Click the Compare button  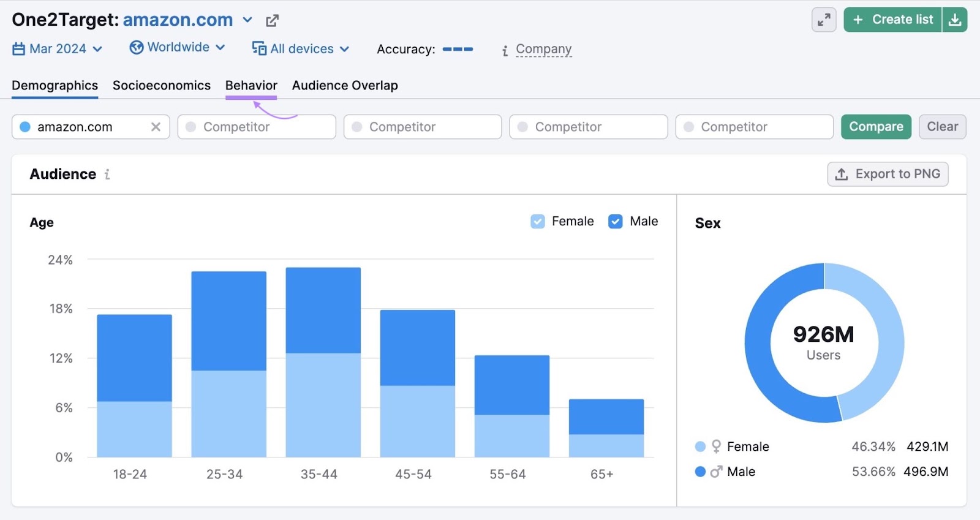point(876,127)
